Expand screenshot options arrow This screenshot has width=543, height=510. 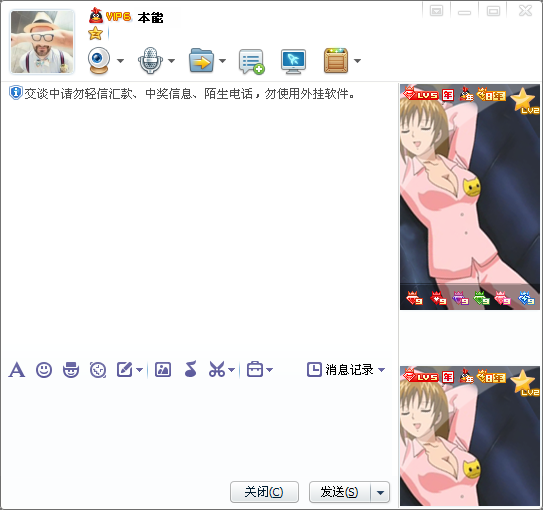pos(232,370)
